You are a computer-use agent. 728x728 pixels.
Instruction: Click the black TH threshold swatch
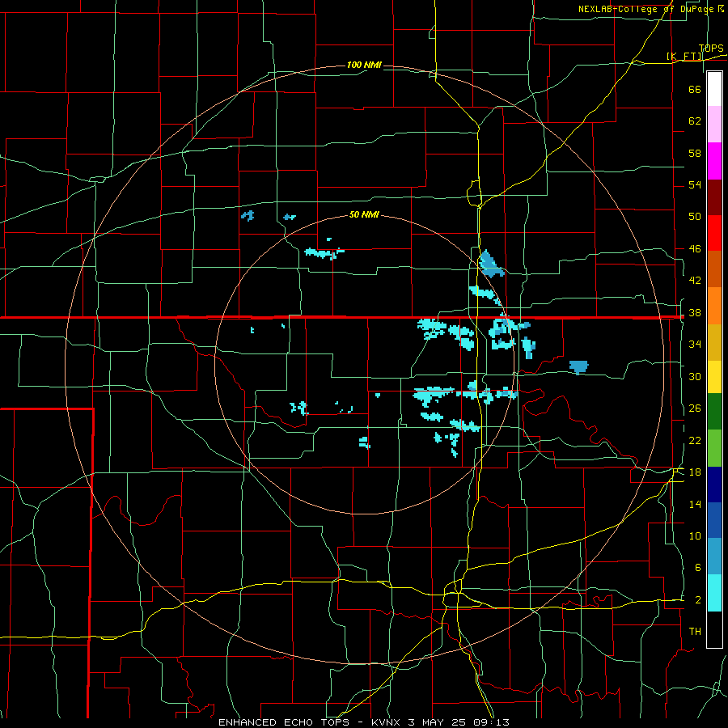point(714,629)
